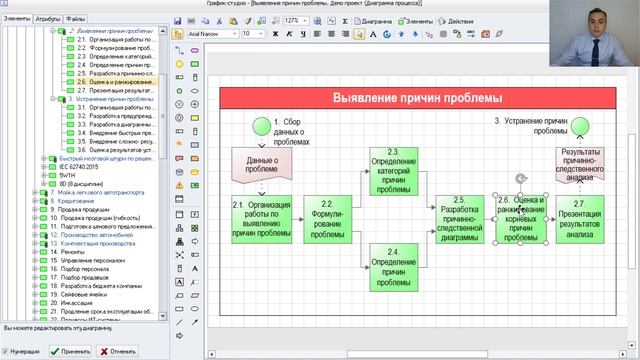Toggle bold Ж formatting

click(276, 34)
